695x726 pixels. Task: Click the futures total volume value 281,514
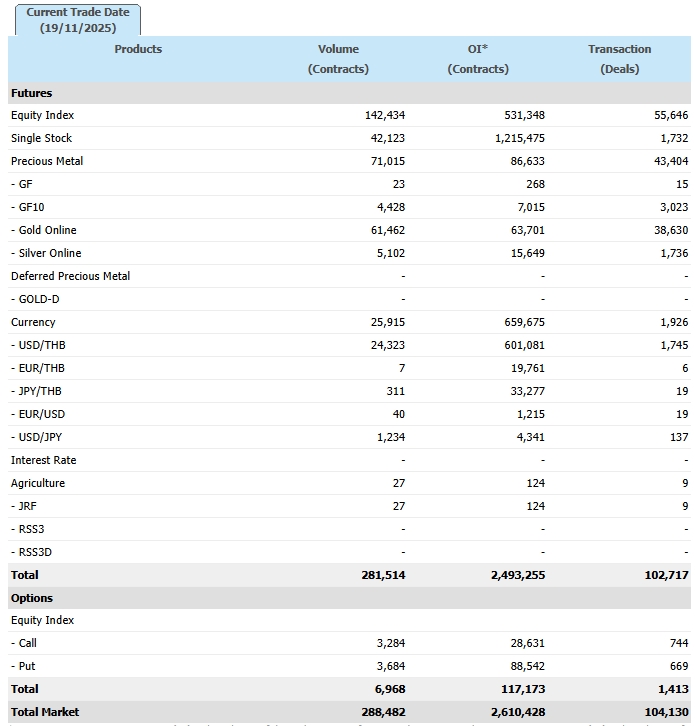pos(383,575)
